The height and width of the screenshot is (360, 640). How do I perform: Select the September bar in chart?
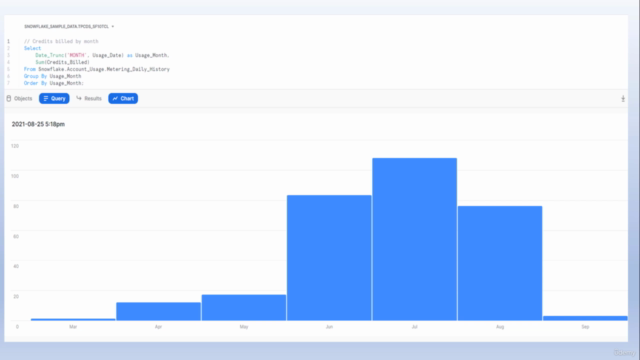[x=585, y=318]
